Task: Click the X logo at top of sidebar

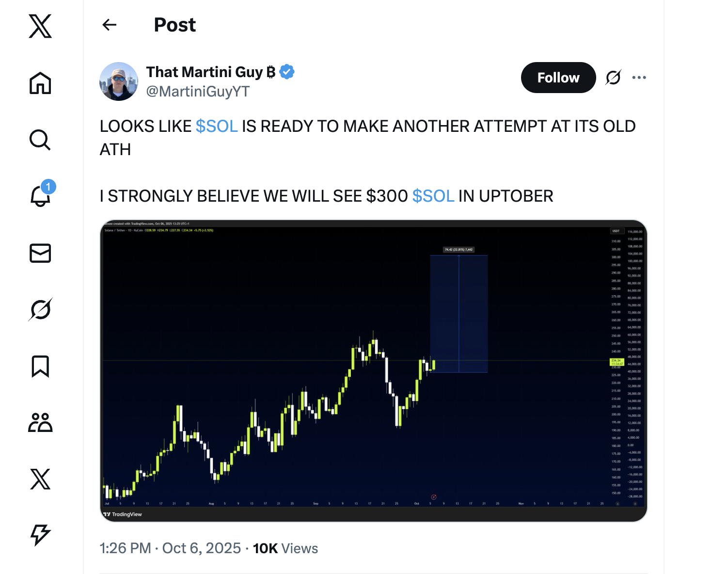Action: pos(40,26)
